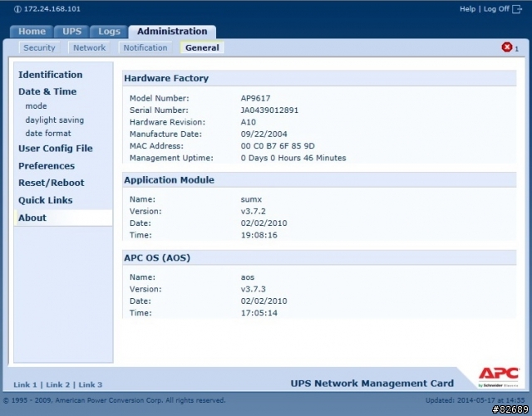The width and height of the screenshot is (532, 416).
Task: Click the AOS version v3.7.3
Action: [x=253, y=289]
